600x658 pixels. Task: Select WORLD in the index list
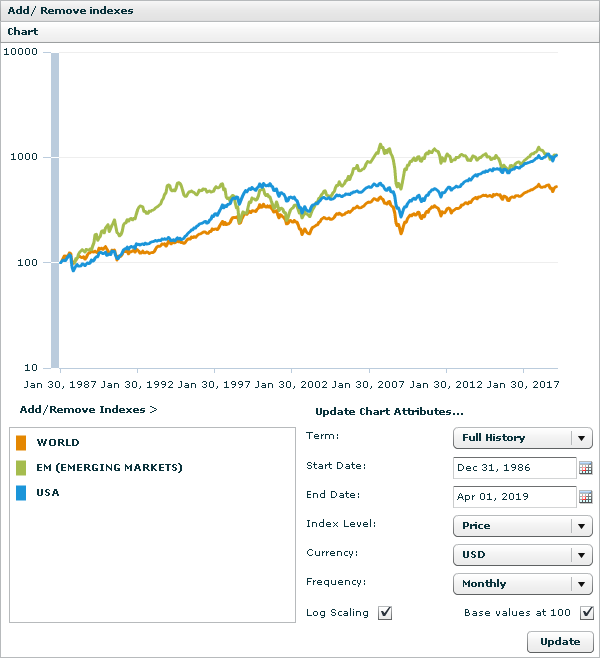[58, 442]
